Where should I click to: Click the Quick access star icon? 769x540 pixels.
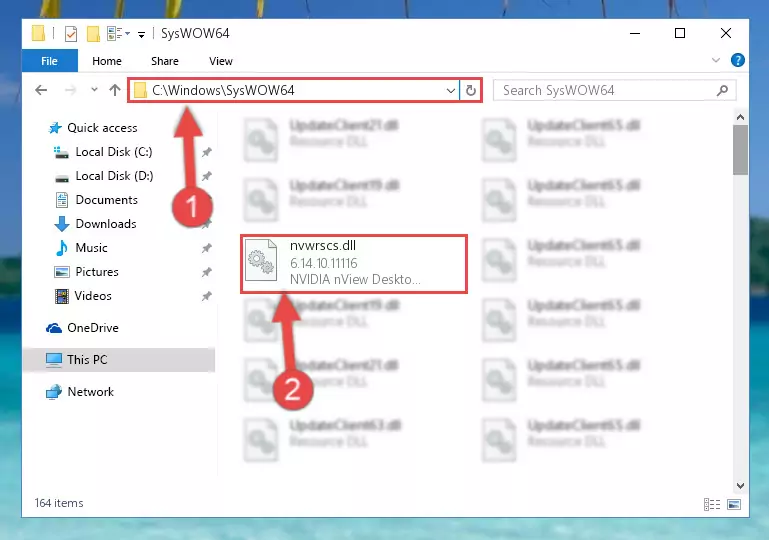pos(55,128)
